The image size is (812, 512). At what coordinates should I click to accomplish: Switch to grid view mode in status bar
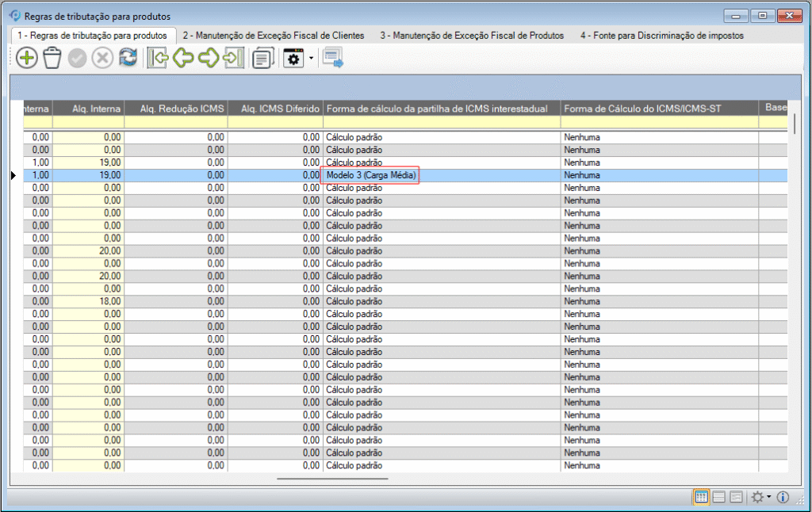701,497
